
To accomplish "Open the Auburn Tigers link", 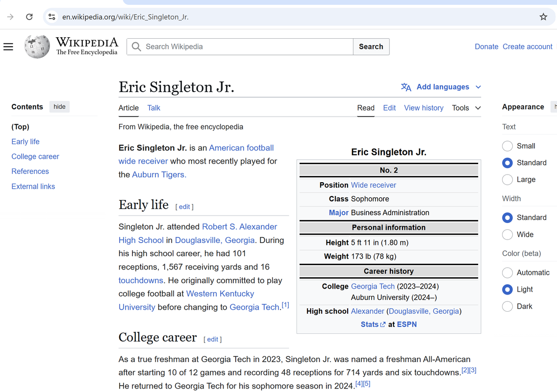I will tap(159, 175).
